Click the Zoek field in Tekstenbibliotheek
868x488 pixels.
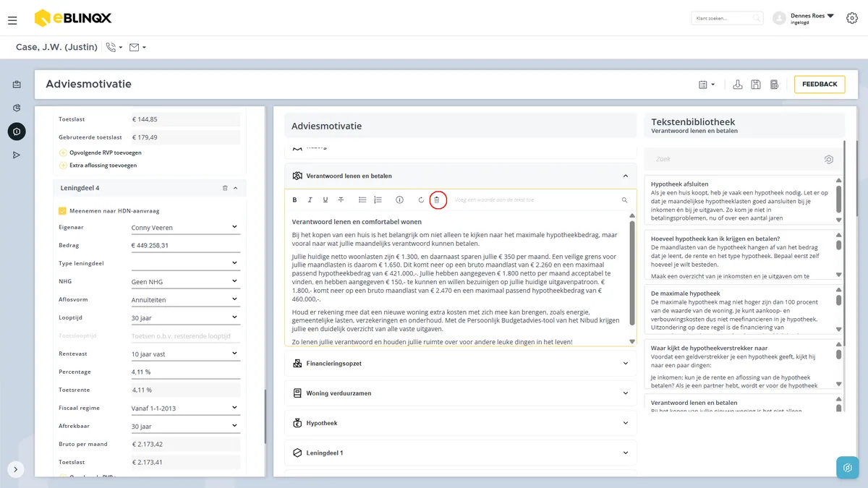coord(744,159)
